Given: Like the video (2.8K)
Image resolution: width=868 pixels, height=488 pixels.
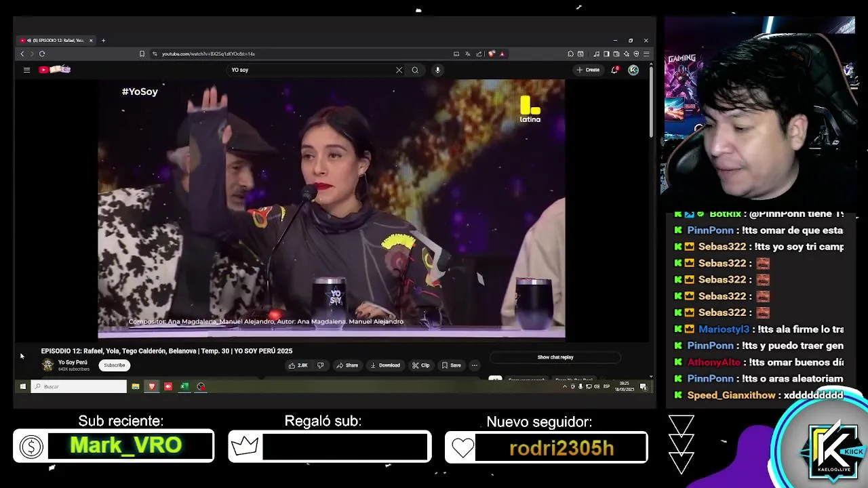Looking at the screenshot, I should [298, 365].
